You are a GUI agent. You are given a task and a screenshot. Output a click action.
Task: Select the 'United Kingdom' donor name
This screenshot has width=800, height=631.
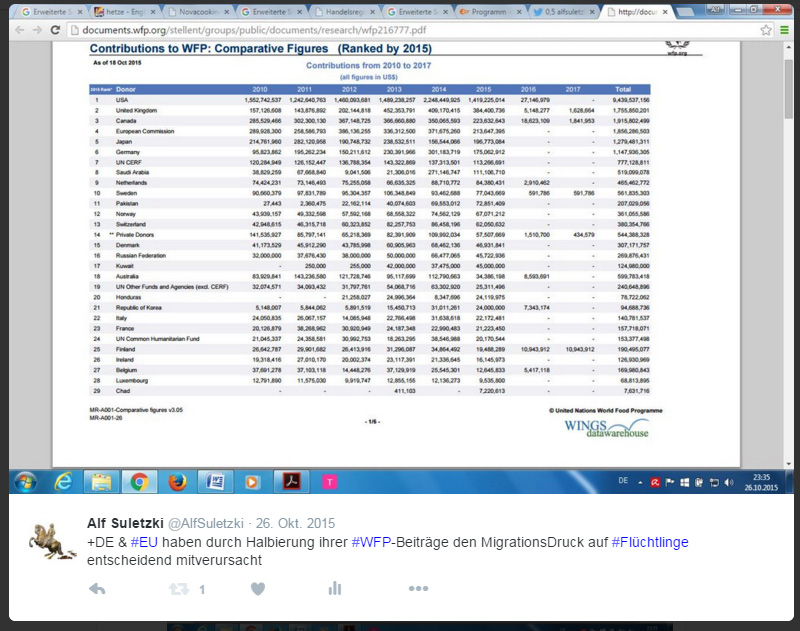pyautogui.click(x=136, y=110)
